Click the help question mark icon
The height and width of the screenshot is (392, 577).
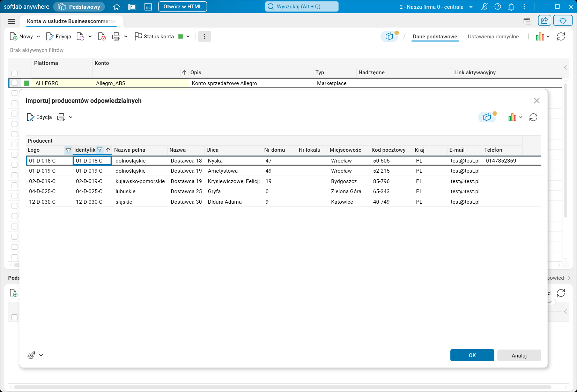click(498, 7)
